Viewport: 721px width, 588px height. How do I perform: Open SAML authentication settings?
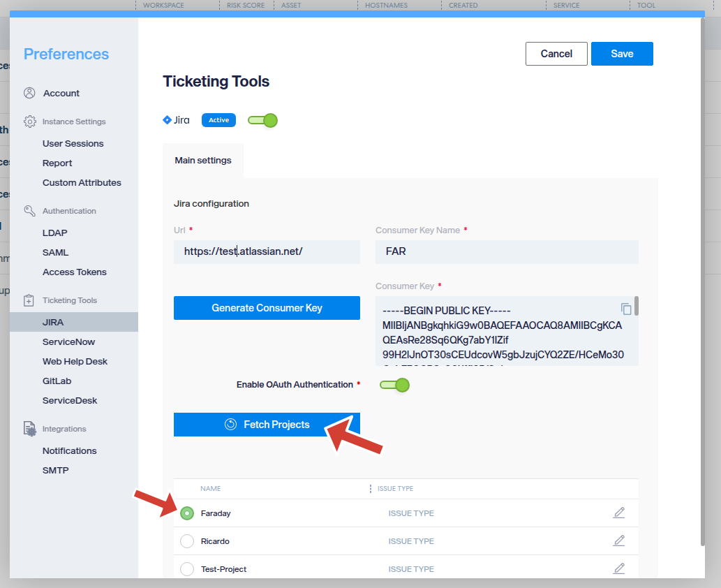55,253
